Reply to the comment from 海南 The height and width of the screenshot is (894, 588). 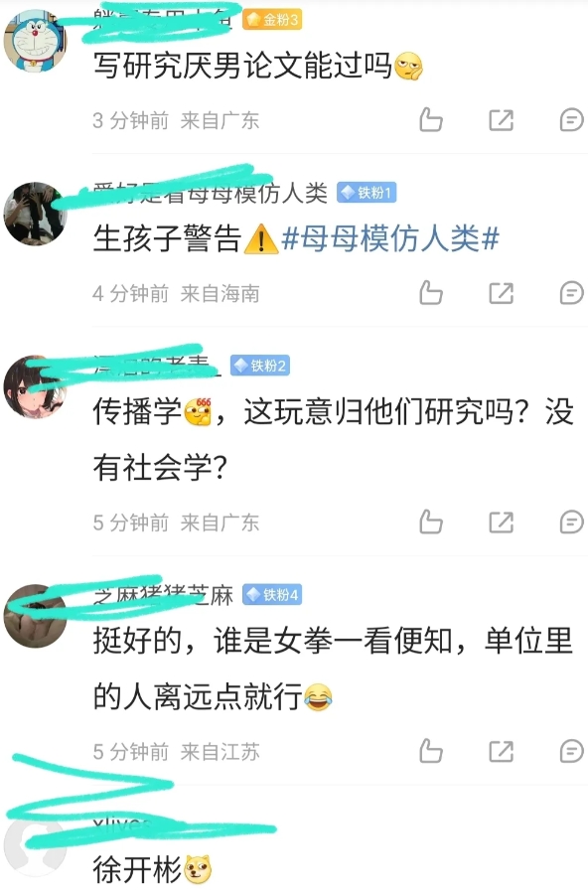click(571, 294)
